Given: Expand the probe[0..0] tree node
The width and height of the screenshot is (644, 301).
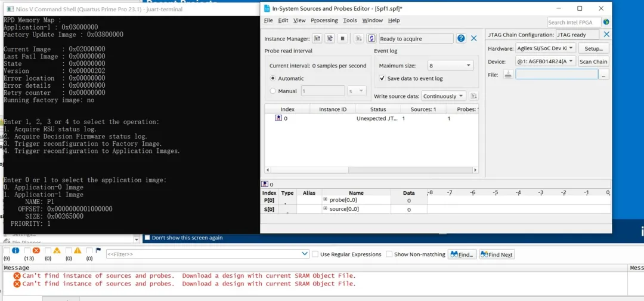Looking at the screenshot, I should click(326, 200).
